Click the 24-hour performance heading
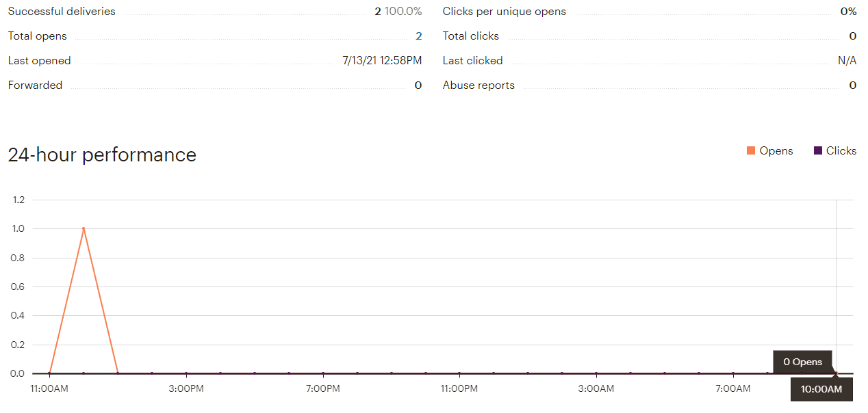The height and width of the screenshot is (413, 868). click(x=102, y=155)
